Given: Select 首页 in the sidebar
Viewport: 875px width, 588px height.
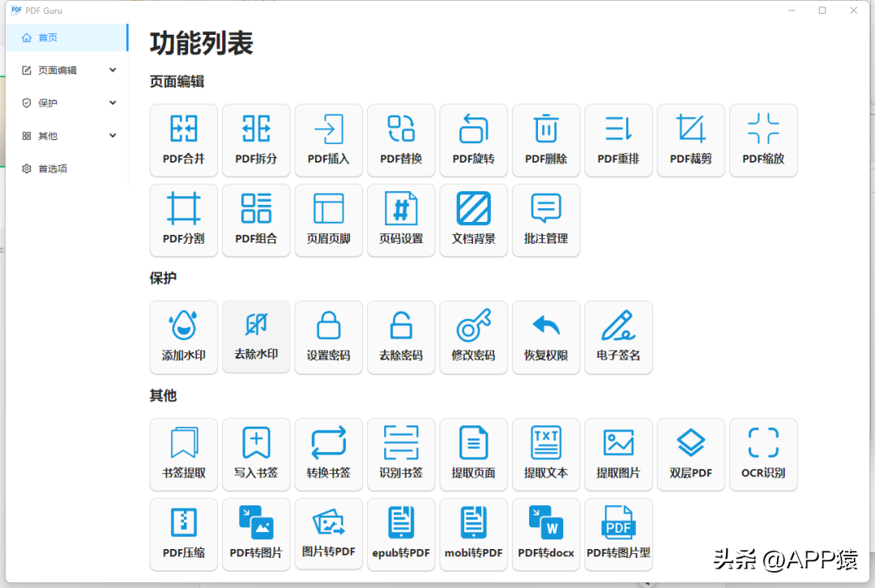Looking at the screenshot, I should point(67,37).
